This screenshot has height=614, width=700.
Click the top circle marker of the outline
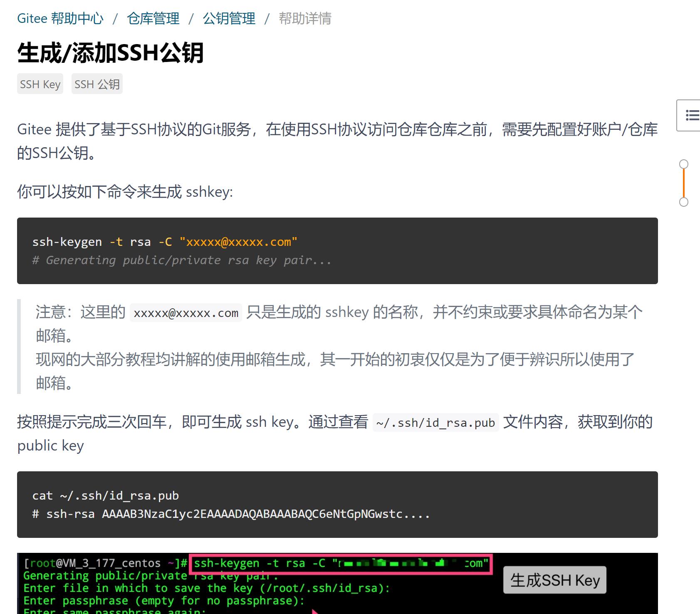coord(684,164)
